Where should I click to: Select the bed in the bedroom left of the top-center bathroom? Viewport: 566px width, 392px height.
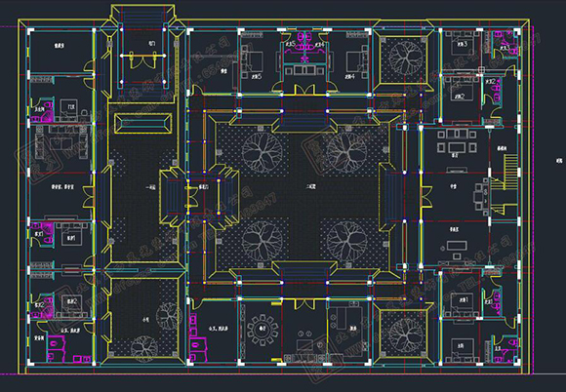[x=253, y=61]
